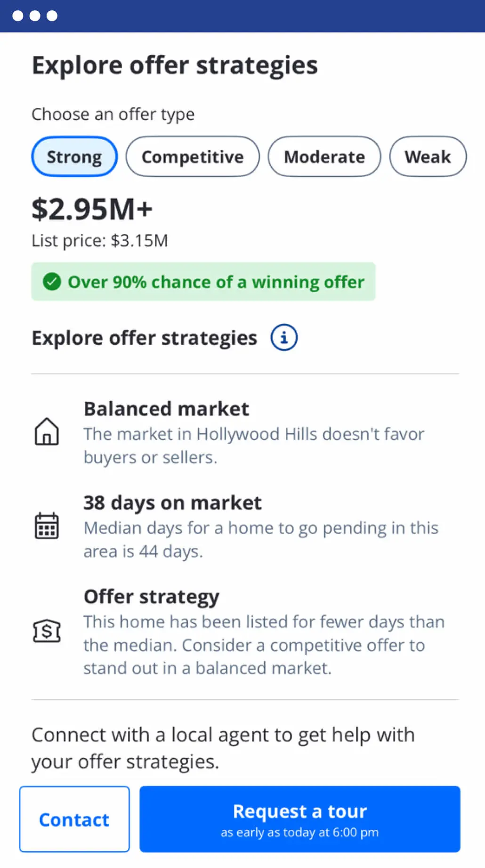Click the List price $3.15M text

pyautogui.click(x=100, y=241)
